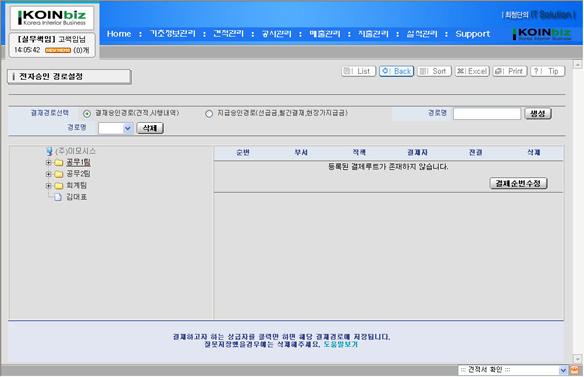Open the 지출관리 menu
The width and height of the screenshot is (584, 377).
[373, 34]
